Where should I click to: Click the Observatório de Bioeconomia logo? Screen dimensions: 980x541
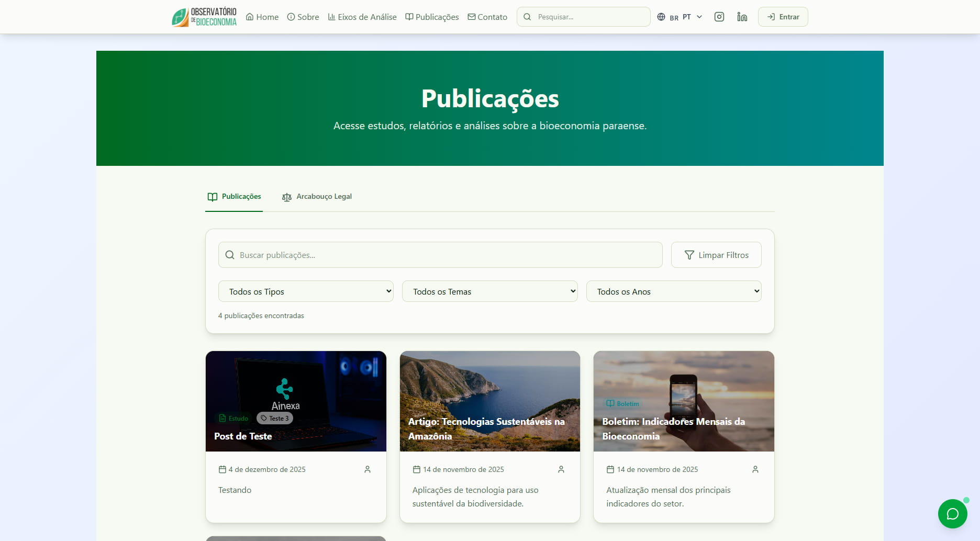tap(204, 17)
